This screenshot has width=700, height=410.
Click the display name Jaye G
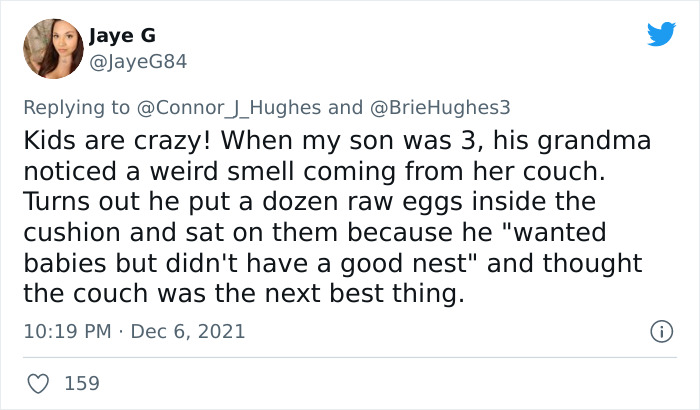click(124, 37)
